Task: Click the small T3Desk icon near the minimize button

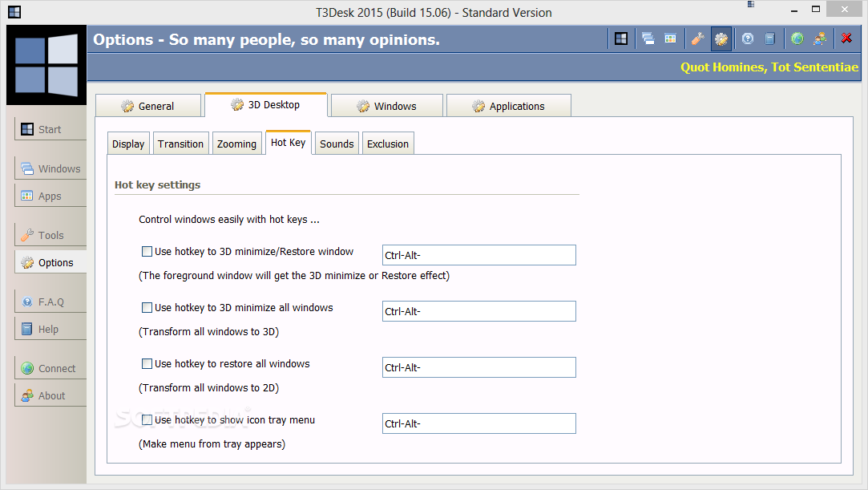Action: click(x=751, y=5)
